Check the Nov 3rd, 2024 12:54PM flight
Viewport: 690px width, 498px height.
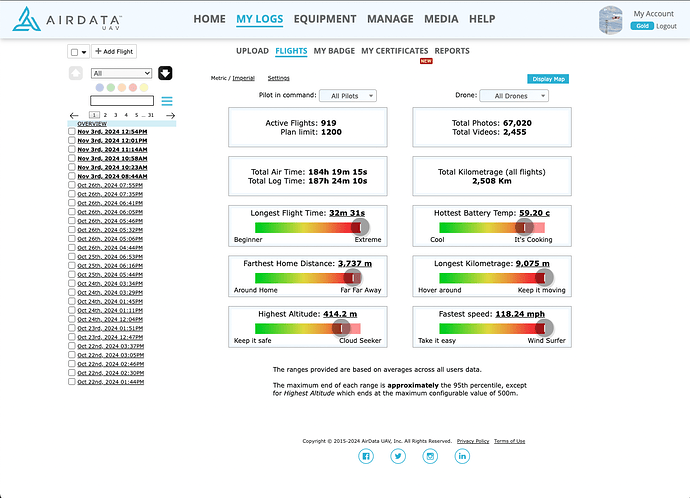pyautogui.click(x=71, y=131)
